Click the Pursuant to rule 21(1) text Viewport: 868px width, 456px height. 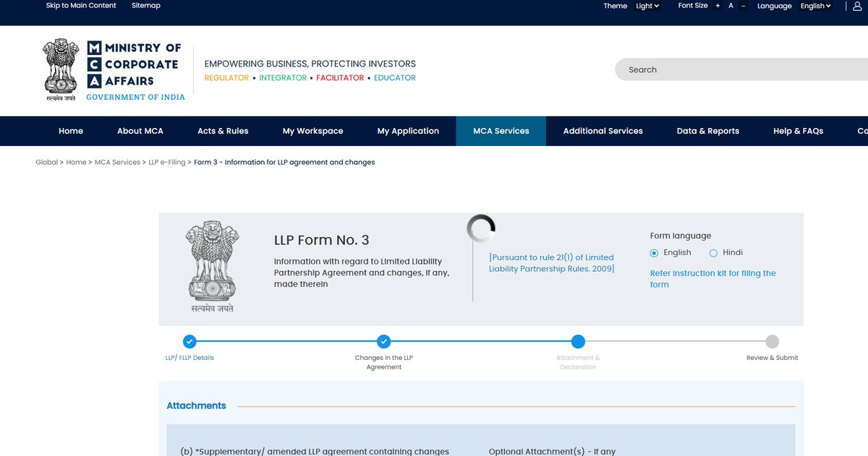pyautogui.click(x=552, y=263)
